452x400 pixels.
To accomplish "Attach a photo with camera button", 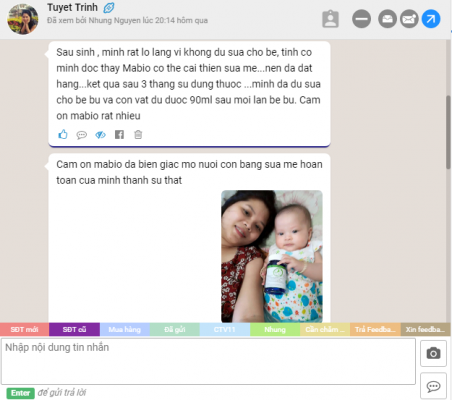I will click(x=433, y=353).
